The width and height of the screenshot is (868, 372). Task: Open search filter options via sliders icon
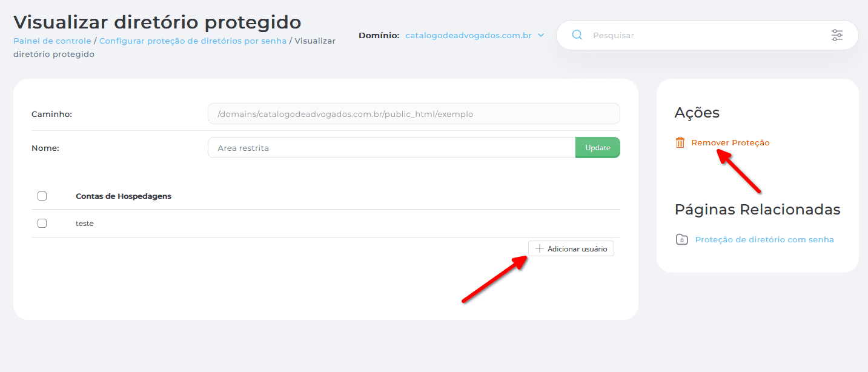(x=837, y=35)
